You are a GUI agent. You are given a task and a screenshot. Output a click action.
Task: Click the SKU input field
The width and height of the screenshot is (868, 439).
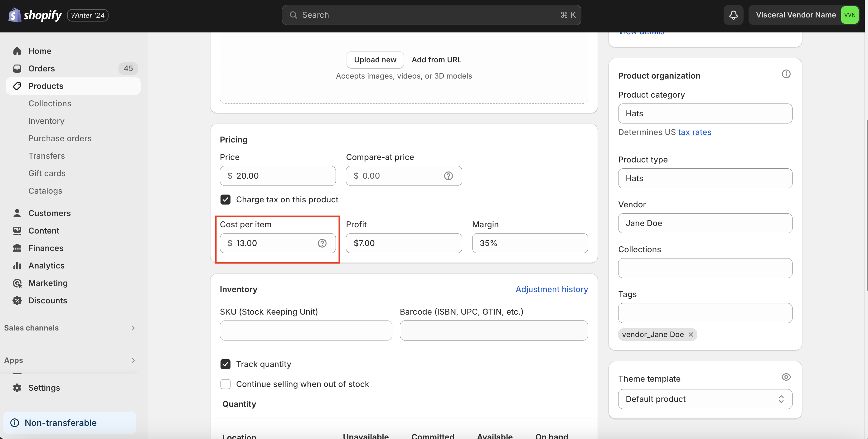click(306, 330)
